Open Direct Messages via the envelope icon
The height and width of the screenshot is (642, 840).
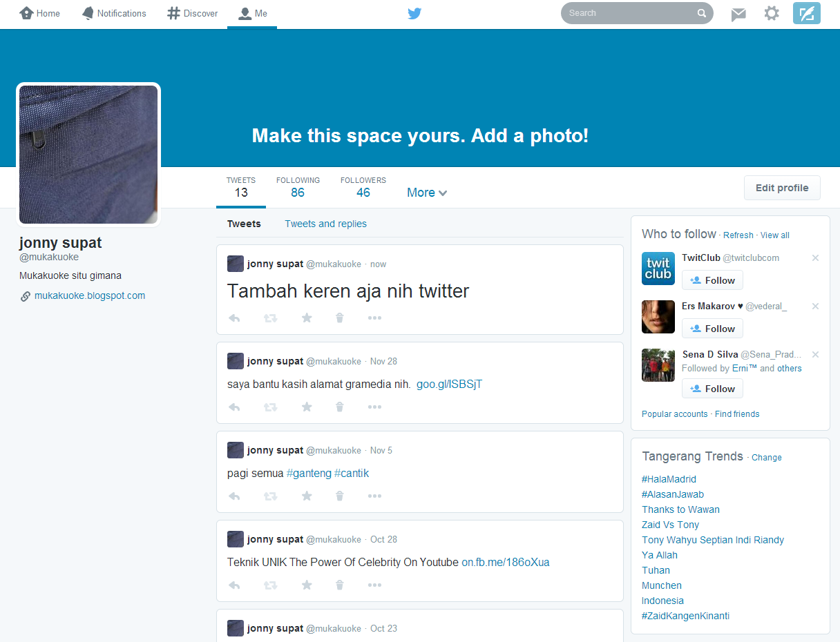pyautogui.click(x=738, y=13)
